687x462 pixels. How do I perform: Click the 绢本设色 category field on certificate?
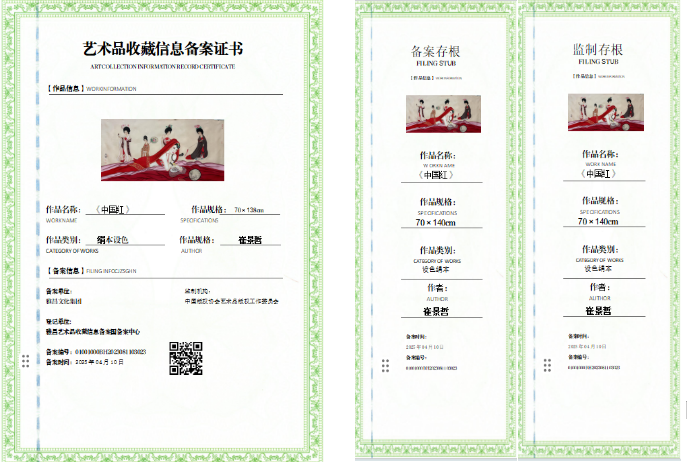click(x=128, y=240)
